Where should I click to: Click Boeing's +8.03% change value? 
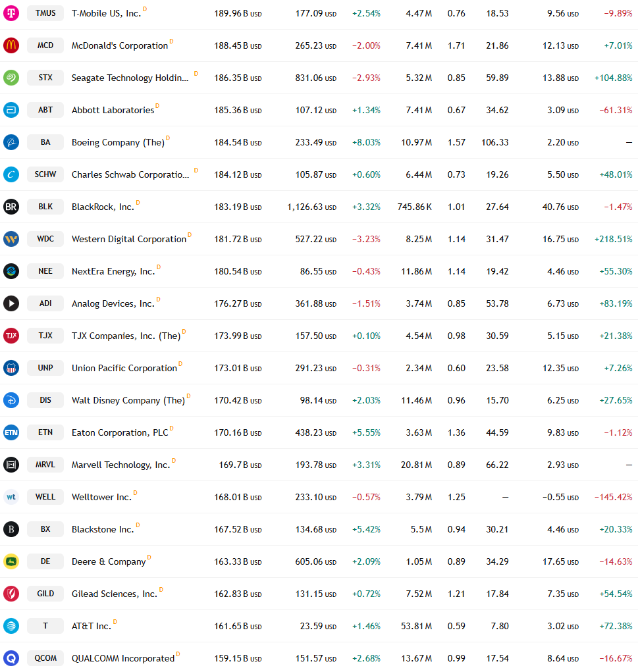coord(366,142)
